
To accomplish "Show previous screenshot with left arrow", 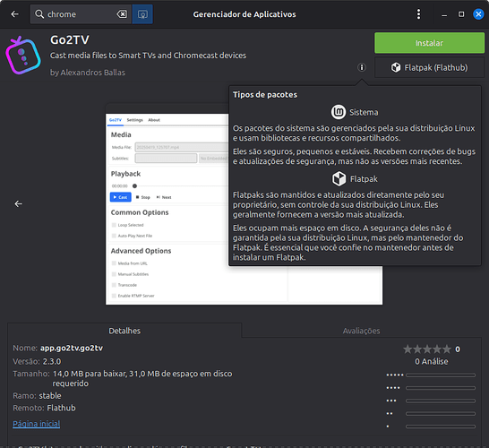I will (x=19, y=204).
